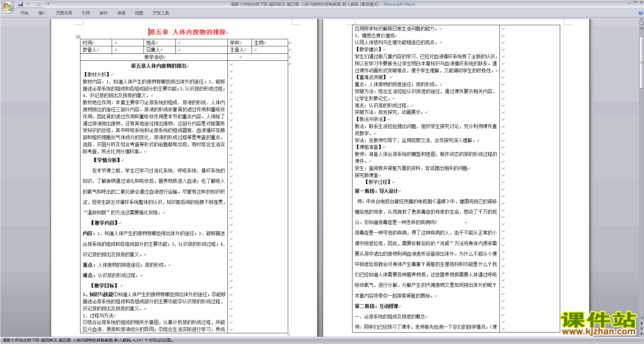Click the 学科 table cell
The width and height of the screenshot is (644, 344).
pyautogui.click(x=239, y=43)
